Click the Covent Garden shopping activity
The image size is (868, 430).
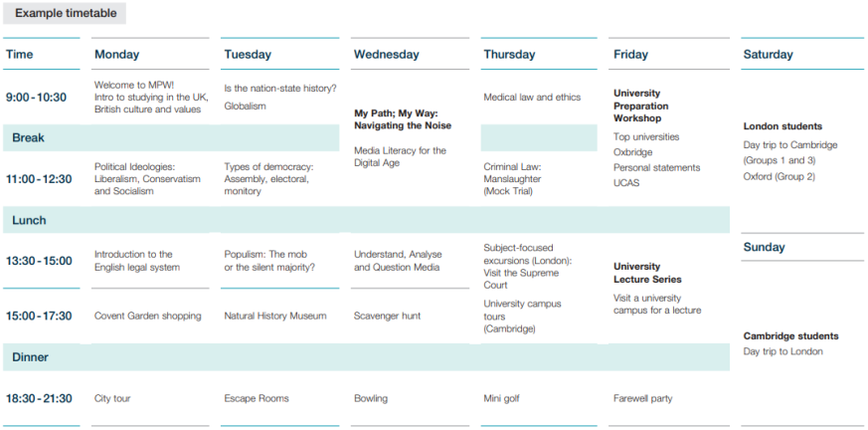tap(147, 316)
